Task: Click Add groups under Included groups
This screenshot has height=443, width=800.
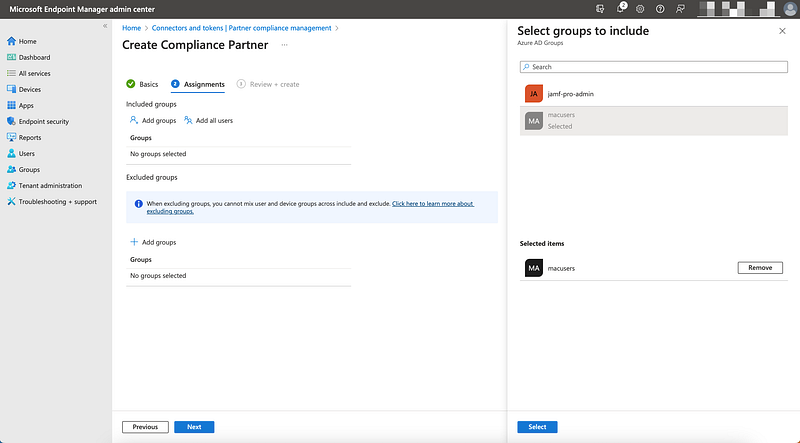Action: (x=153, y=120)
